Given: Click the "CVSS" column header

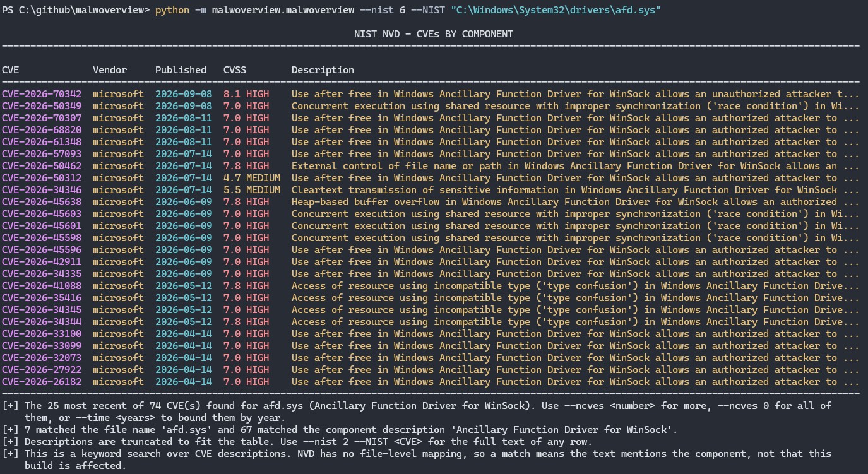Looking at the screenshot, I should 235,70.
